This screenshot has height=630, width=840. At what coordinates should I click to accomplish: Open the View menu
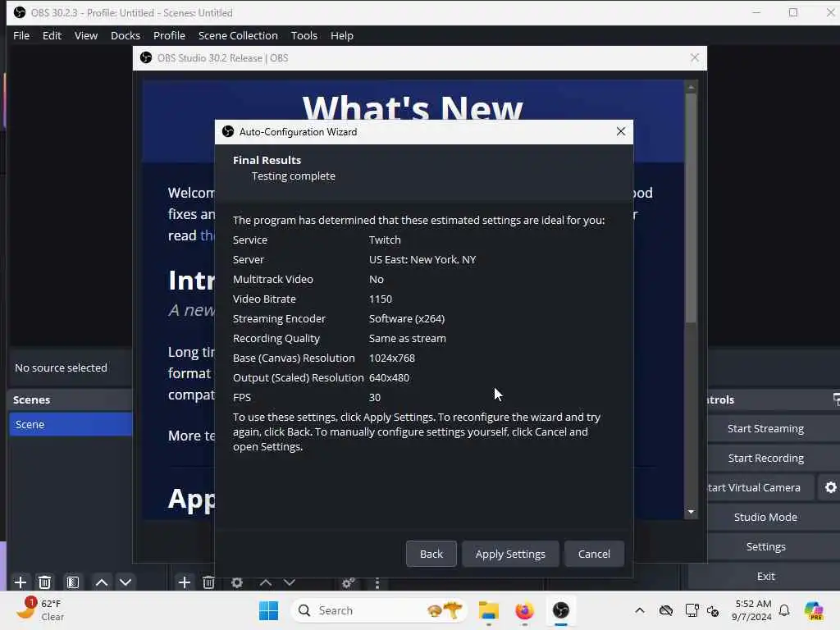tap(85, 35)
